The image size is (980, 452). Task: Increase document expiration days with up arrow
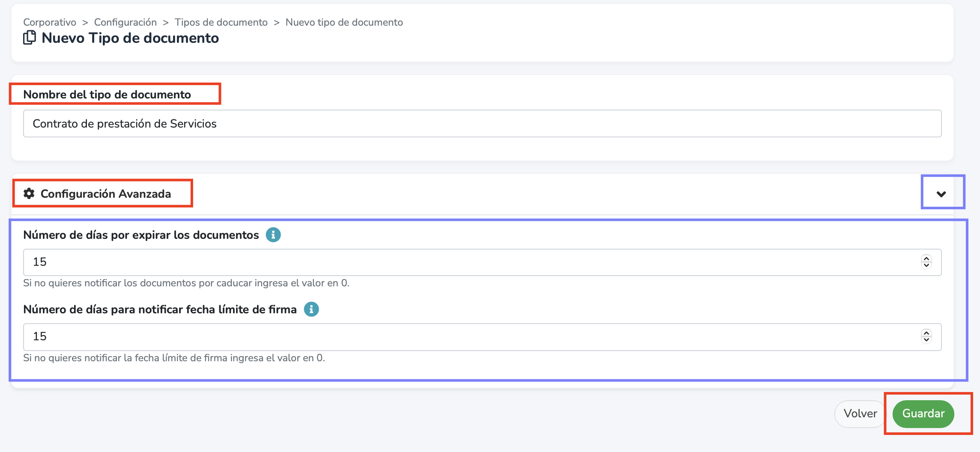coord(926,259)
